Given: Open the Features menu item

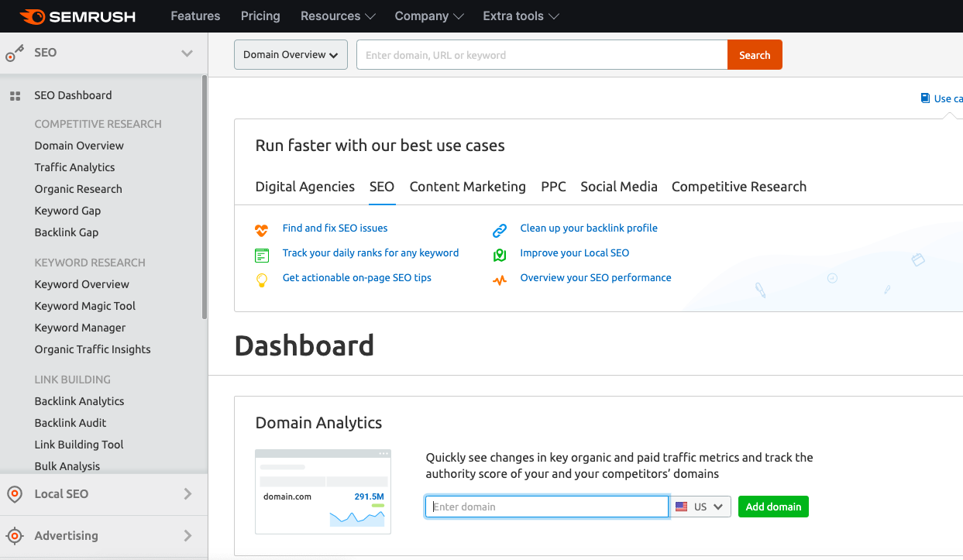Looking at the screenshot, I should pyautogui.click(x=195, y=15).
